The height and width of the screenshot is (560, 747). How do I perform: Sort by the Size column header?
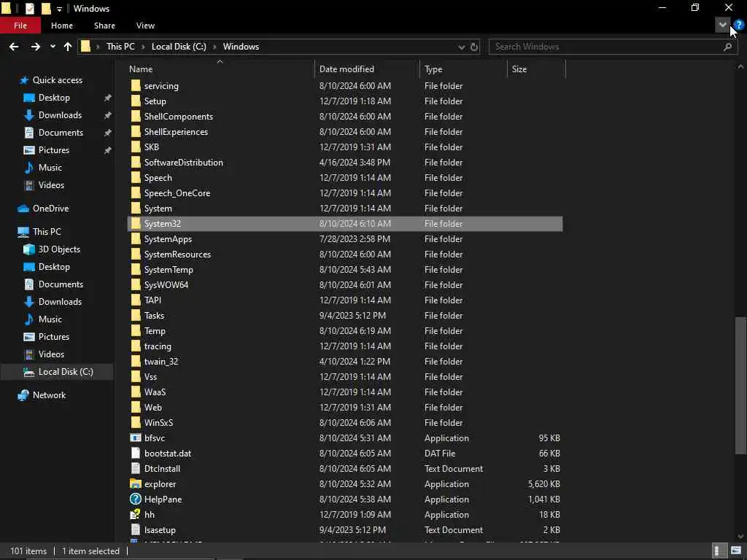click(519, 69)
